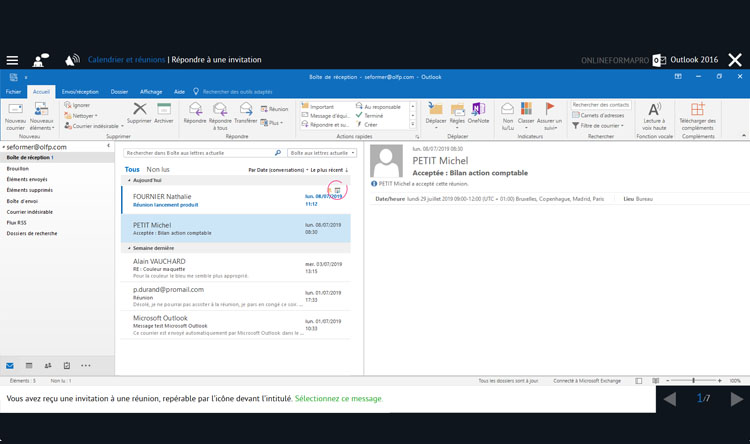Open the Nouveaux éléments dropdown
Image resolution: width=750 pixels, height=444 pixels.
tap(42, 116)
